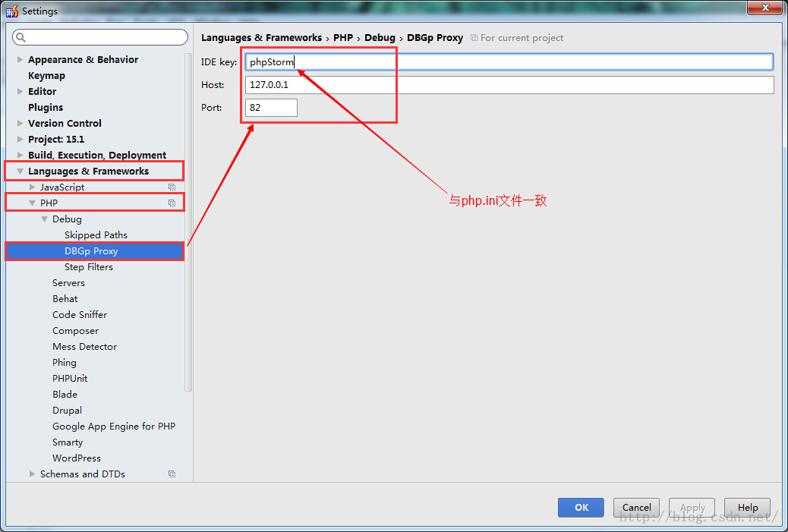Screen dimensions: 788x532
Task: Expand the Version Control section
Action: [20, 123]
